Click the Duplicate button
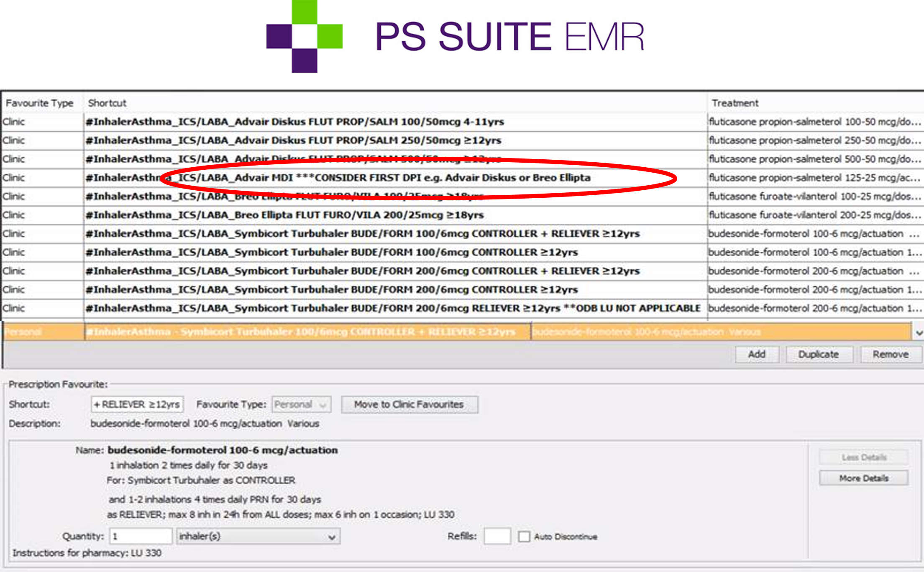The image size is (924, 572). (819, 355)
